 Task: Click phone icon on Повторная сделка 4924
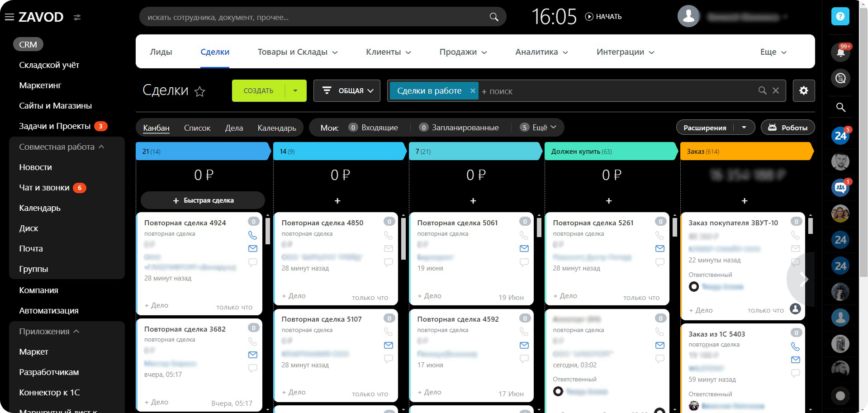[x=252, y=235]
